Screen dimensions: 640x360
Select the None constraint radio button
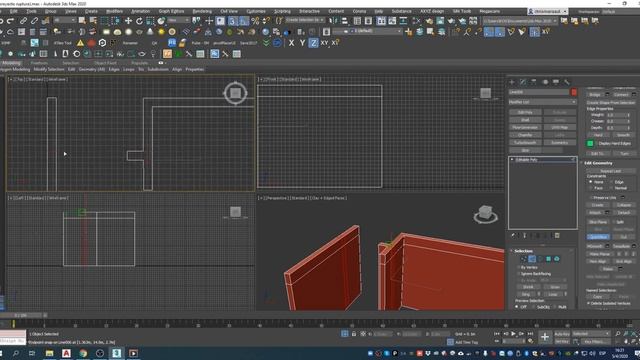(x=591, y=182)
